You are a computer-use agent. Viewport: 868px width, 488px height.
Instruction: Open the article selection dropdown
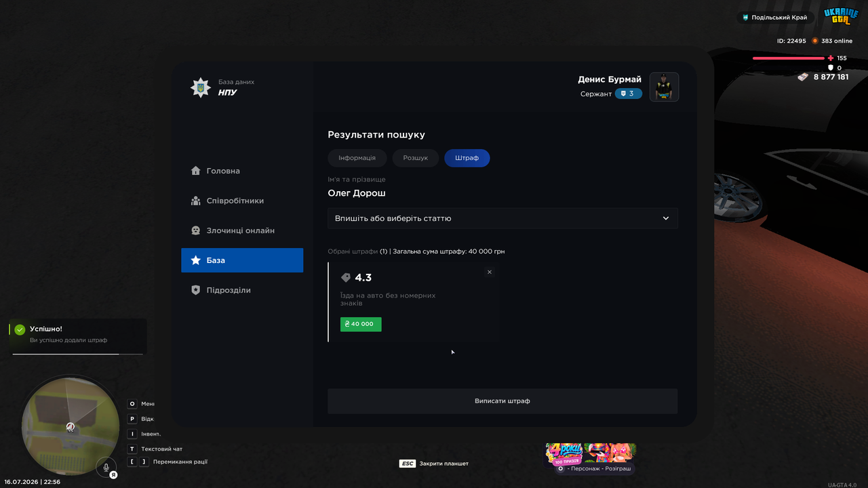click(502, 218)
